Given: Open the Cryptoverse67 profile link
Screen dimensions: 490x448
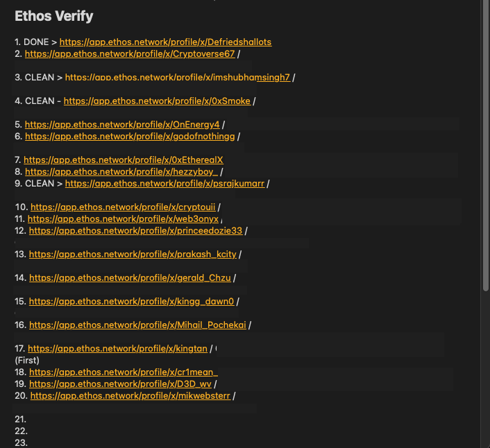Looking at the screenshot, I should point(130,54).
